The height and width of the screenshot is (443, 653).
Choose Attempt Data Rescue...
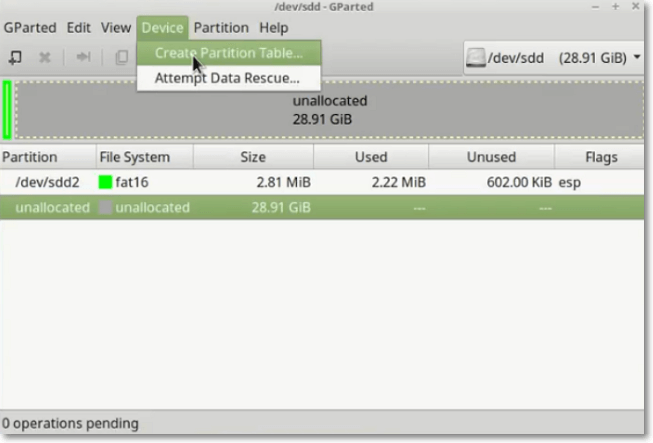[x=229, y=78]
